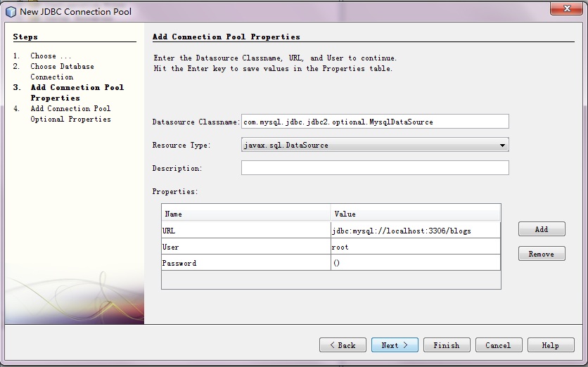Click the Name column header
This screenshot has width=588, height=367.
pos(246,213)
